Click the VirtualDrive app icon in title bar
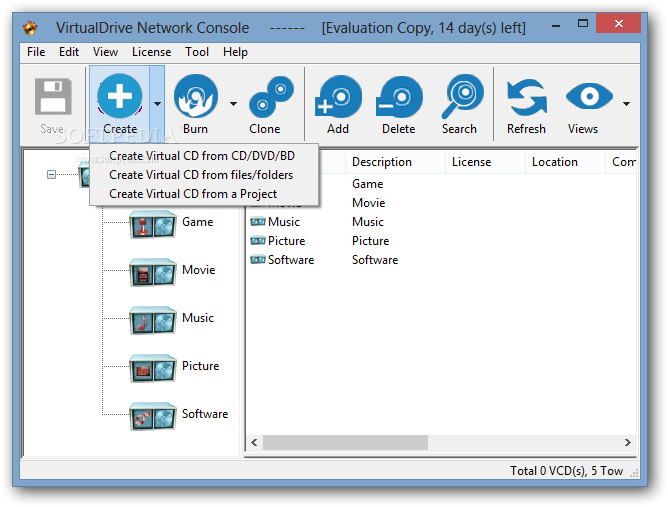The image size is (668, 507). tap(30, 28)
